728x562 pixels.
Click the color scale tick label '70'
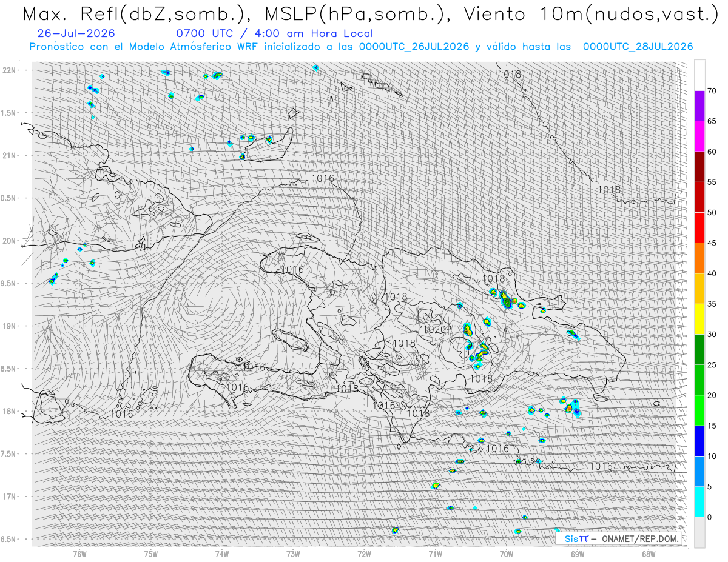pyautogui.click(x=712, y=91)
